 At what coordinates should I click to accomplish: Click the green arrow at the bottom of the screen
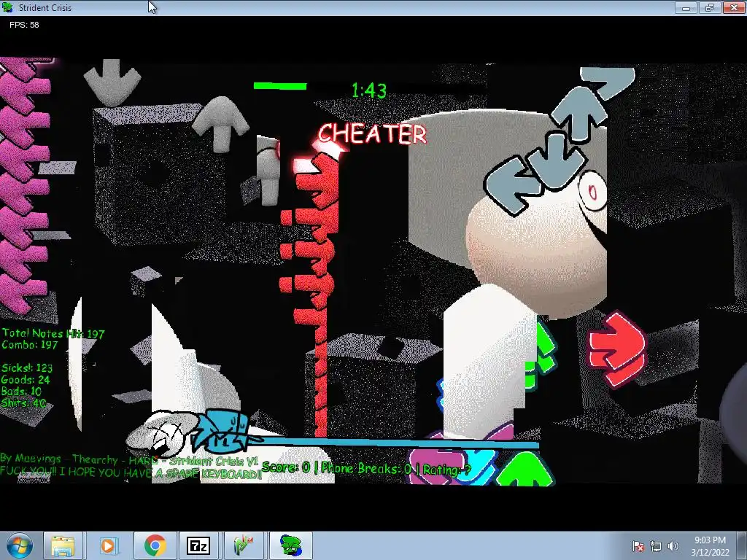click(x=525, y=469)
